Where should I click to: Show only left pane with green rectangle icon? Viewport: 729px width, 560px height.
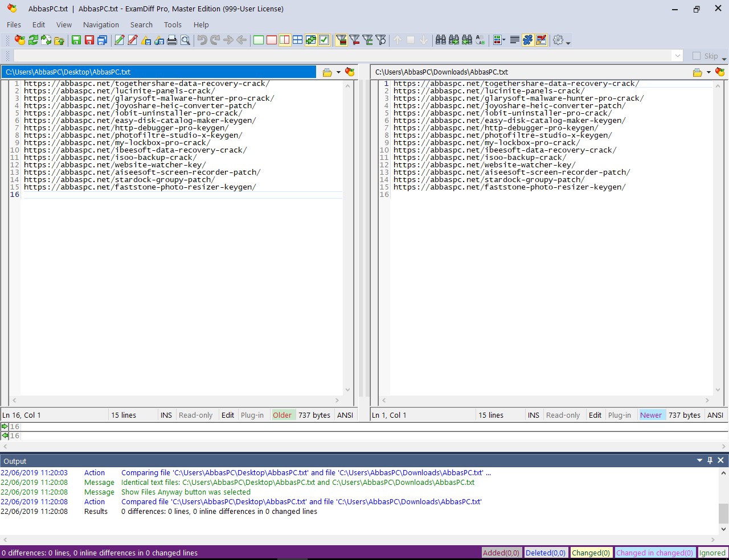pyautogui.click(x=259, y=40)
